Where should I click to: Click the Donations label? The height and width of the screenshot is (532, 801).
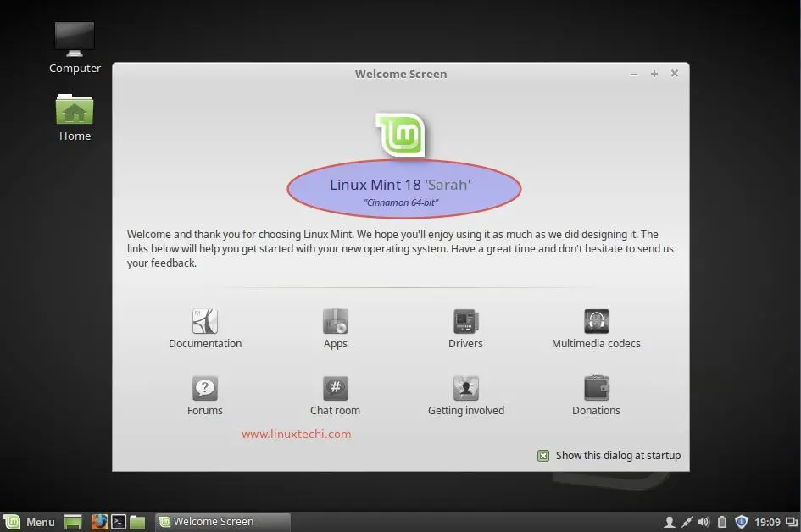596,411
